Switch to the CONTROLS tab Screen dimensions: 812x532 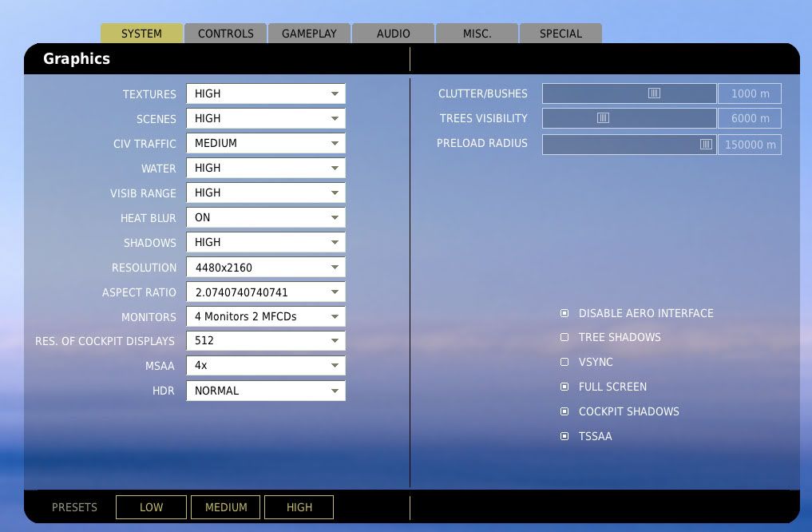[225, 33]
